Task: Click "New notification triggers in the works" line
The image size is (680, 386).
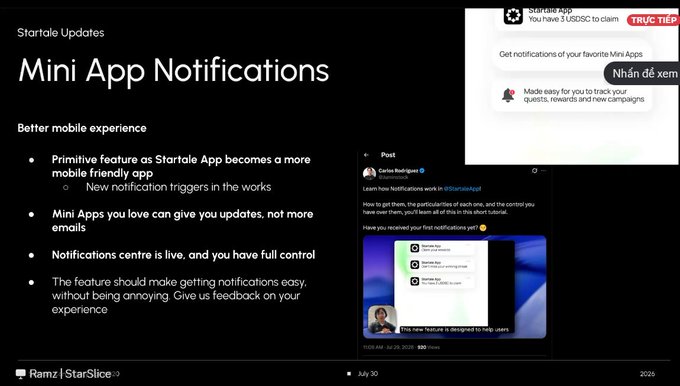Action: pos(178,187)
